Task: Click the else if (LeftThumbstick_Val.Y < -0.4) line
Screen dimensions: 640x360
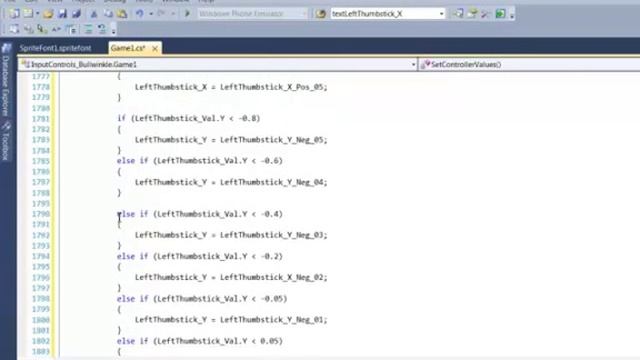Action: click(200, 214)
